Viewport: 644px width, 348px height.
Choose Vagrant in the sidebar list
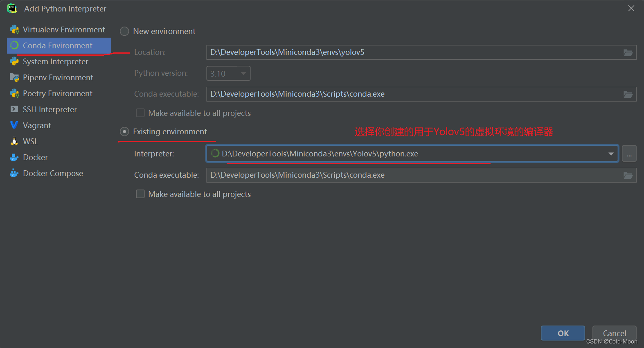59,125
